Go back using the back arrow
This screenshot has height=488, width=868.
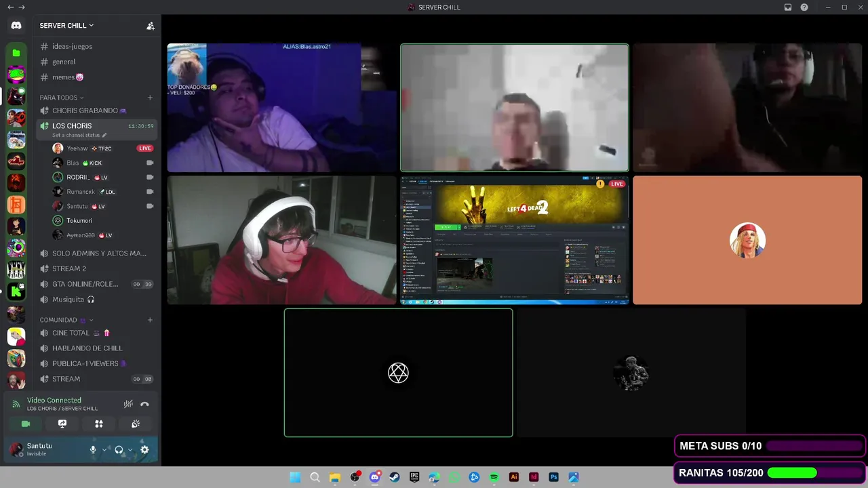10,7
